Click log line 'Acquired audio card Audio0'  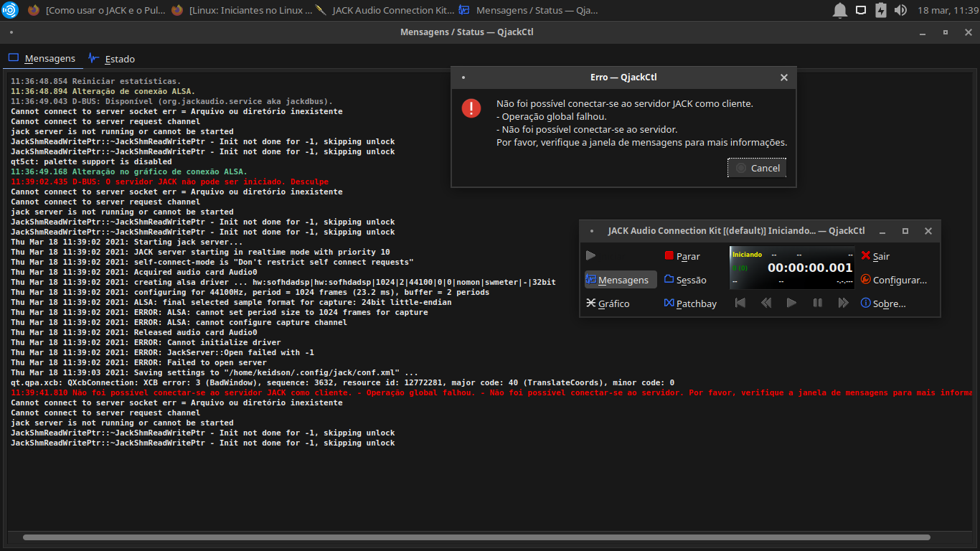click(134, 272)
